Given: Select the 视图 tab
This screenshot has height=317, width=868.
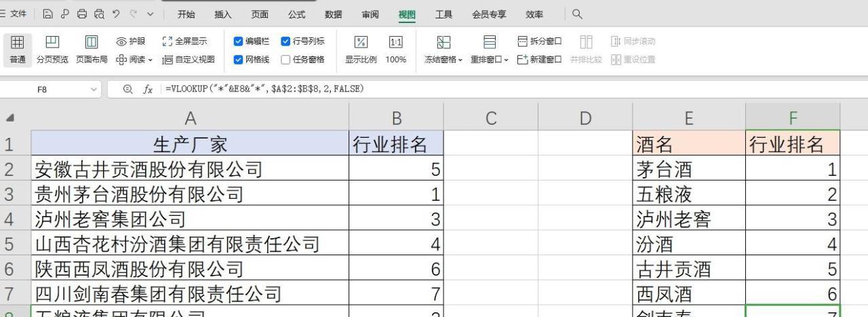Looking at the screenshot, I should pyautogui.click(x=408, y=14).
